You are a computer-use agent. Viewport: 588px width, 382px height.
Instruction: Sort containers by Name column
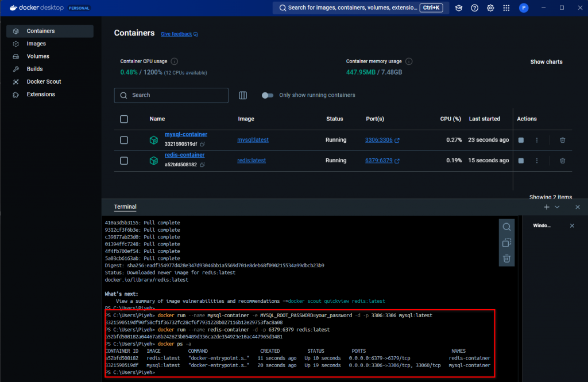click(x=157, y=119)
